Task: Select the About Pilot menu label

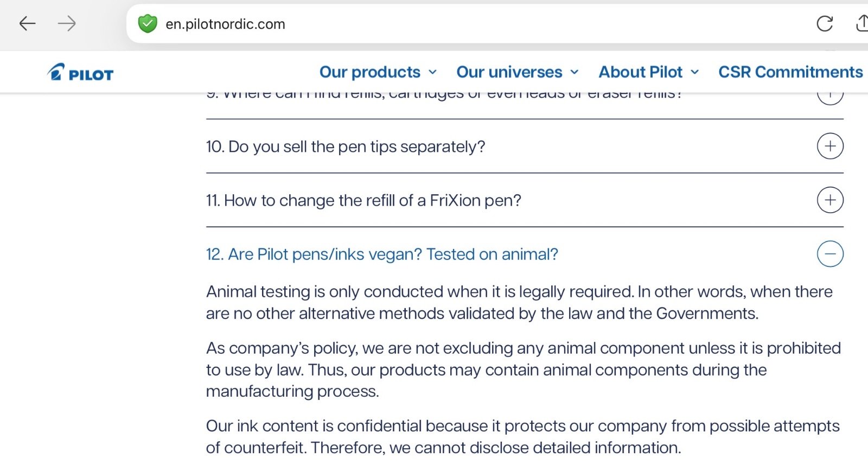Action: coord(640,72)
